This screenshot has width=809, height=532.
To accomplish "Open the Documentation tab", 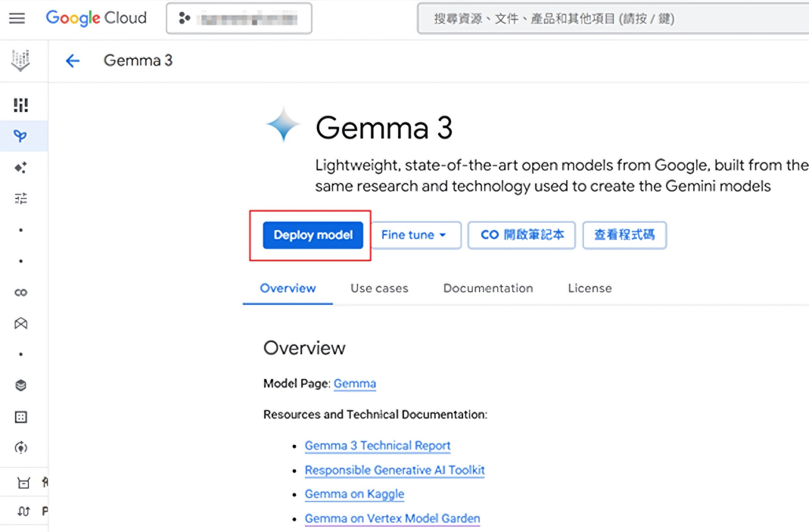I will click(488, 288).
